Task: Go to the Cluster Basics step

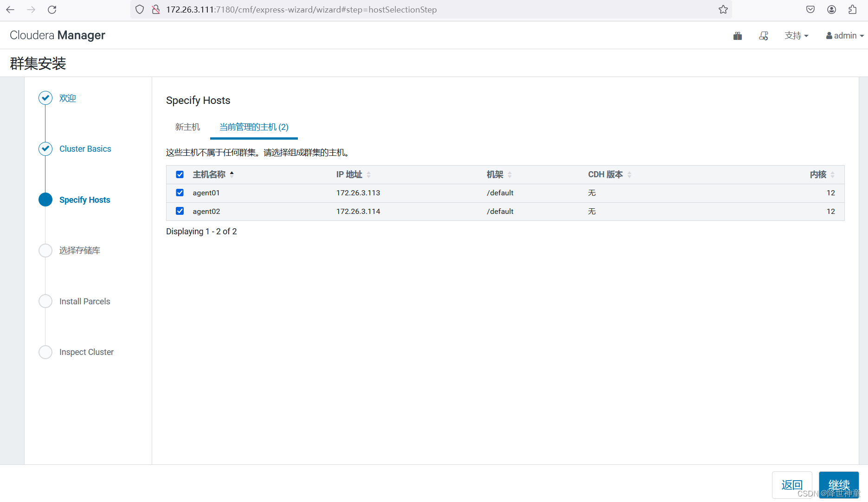Action: pos(85,149)
